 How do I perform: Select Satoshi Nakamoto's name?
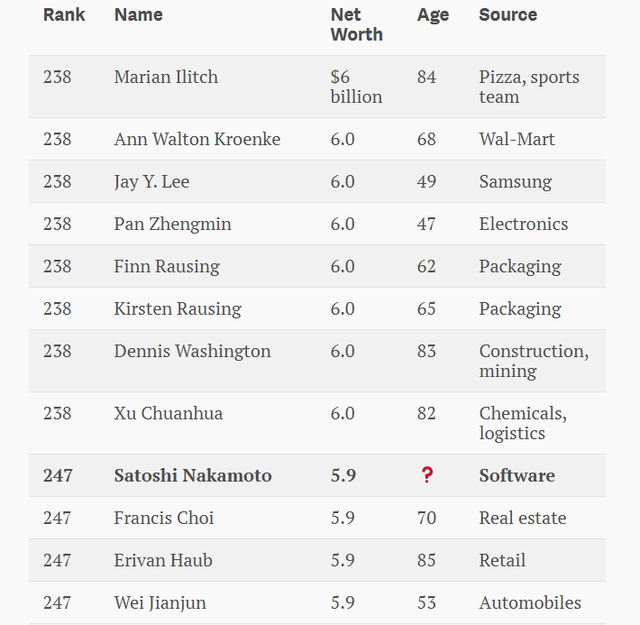193,476
